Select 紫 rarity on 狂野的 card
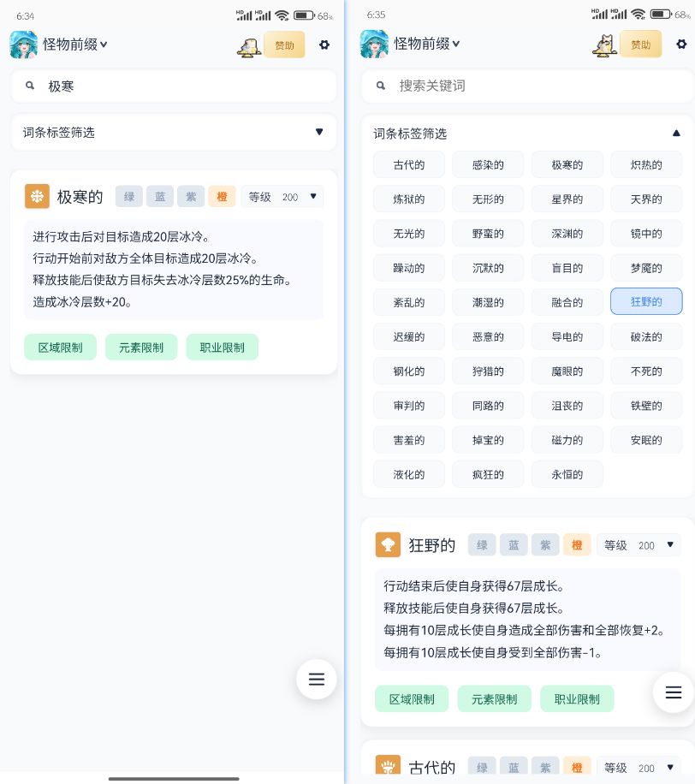Screen dimensions: 695x784 click(545, 545)
